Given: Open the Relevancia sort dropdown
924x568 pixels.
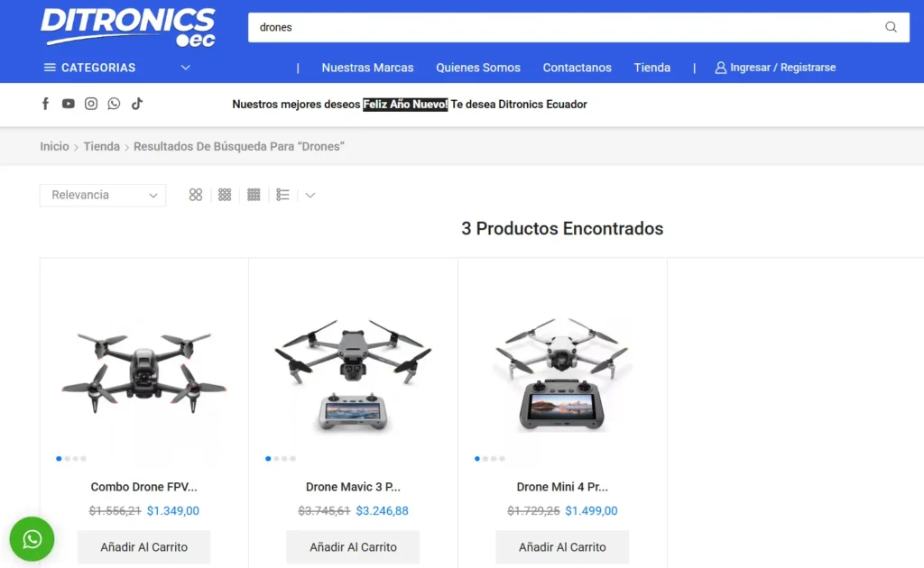Looking at the screenshot, I should (x=103, y=196).
